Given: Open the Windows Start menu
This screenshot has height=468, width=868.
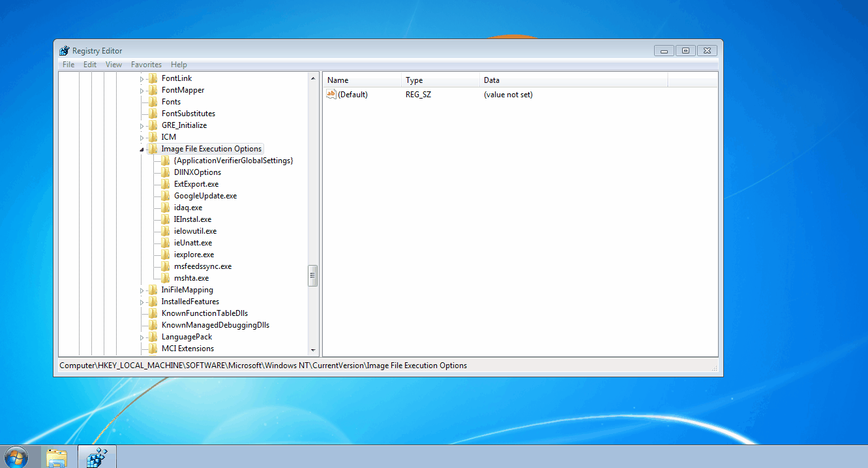Looking at the screenshot, I should click(16, 458).
